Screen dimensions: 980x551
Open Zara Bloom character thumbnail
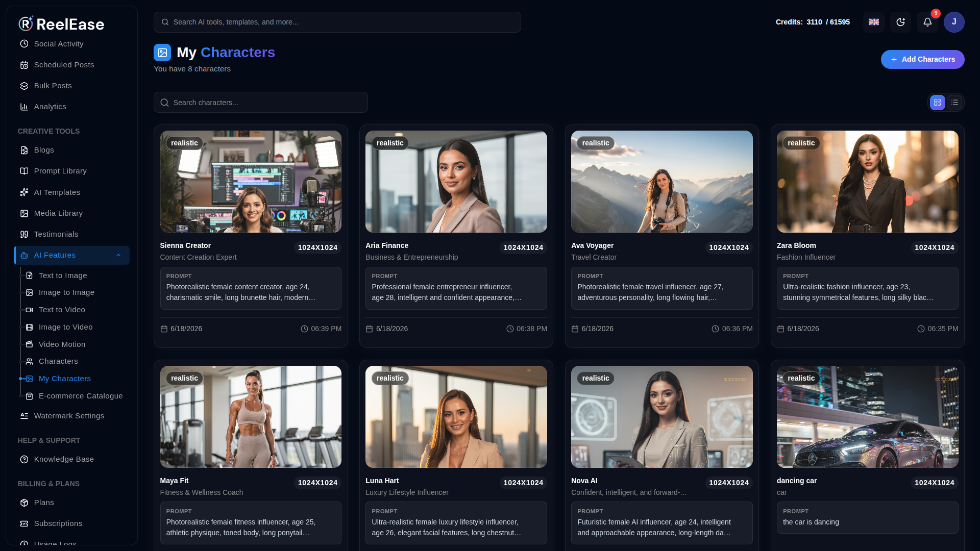[x=868, y=182]
